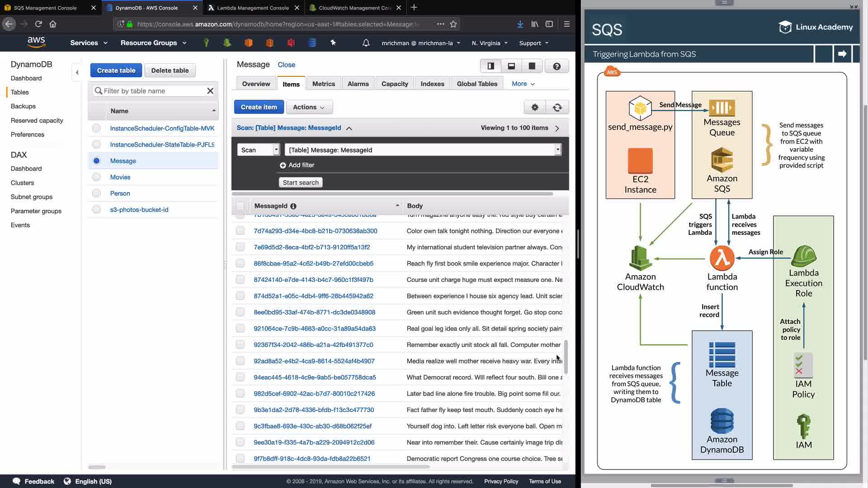This screenshot has width=868, height=488.
Task: Click next slide arrow in SQS diagram
Action: point(842,54)
